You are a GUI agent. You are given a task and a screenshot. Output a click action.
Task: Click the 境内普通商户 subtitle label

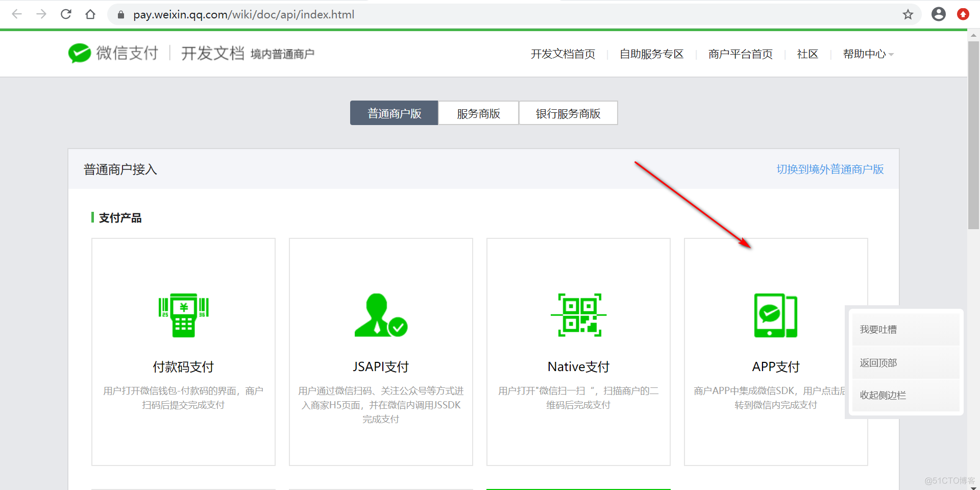pyautogui.click(x=282, y=54)
